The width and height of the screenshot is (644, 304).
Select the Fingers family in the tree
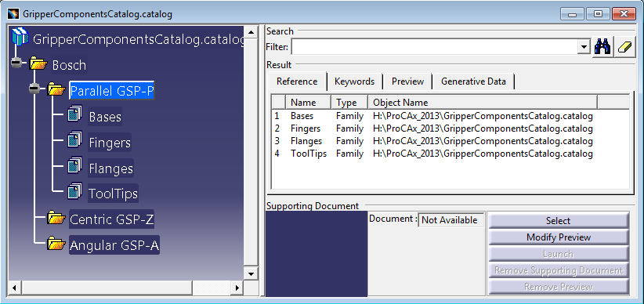110,143
